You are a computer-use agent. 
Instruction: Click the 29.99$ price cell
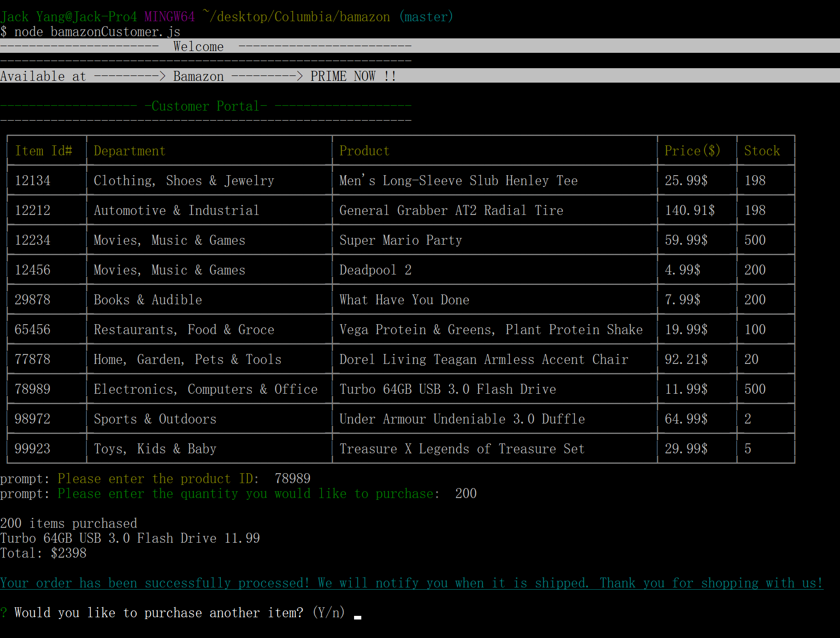[686, 449]
